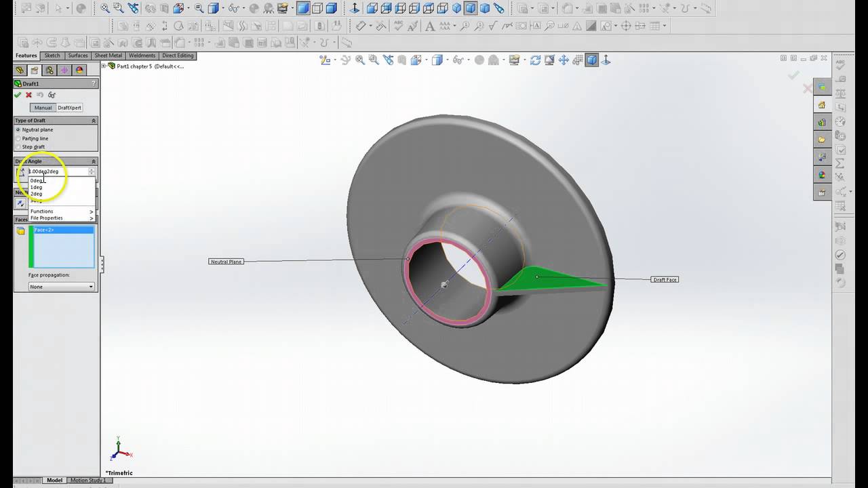Click confirmation corner green check in viewport
Image resolution: width=868 pixels, height=488 pixels.
coord(793,75)
